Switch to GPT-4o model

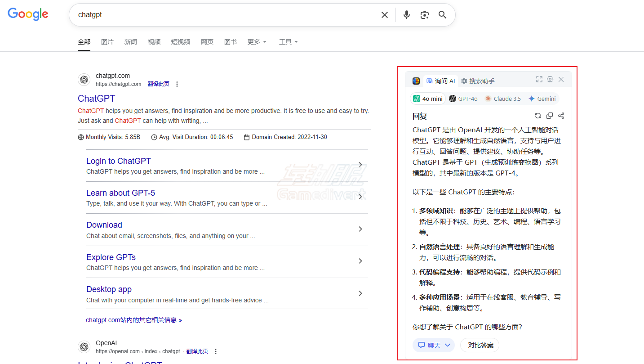(x=463, y=99)
